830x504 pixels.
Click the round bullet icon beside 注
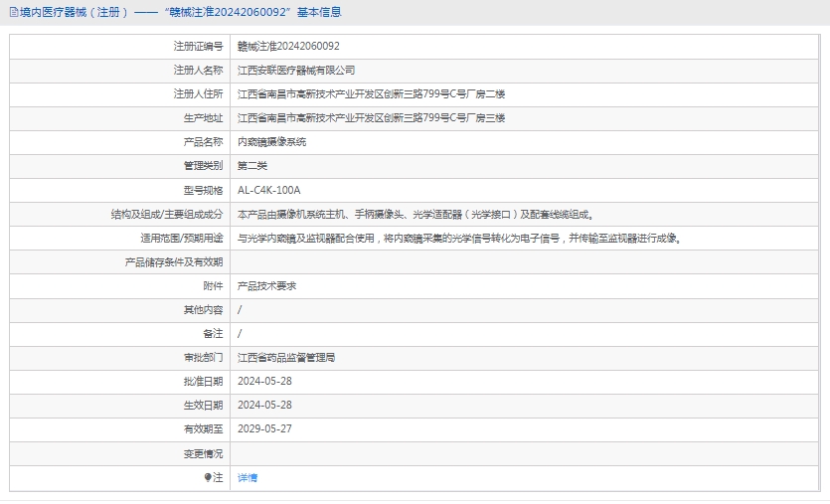pyautogui.click(x=208, y=478)
